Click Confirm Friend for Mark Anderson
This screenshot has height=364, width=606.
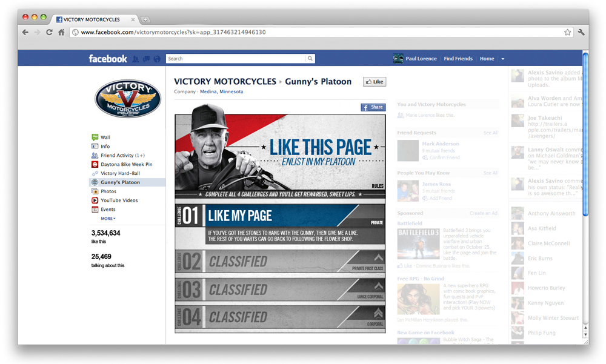point(444,157)
